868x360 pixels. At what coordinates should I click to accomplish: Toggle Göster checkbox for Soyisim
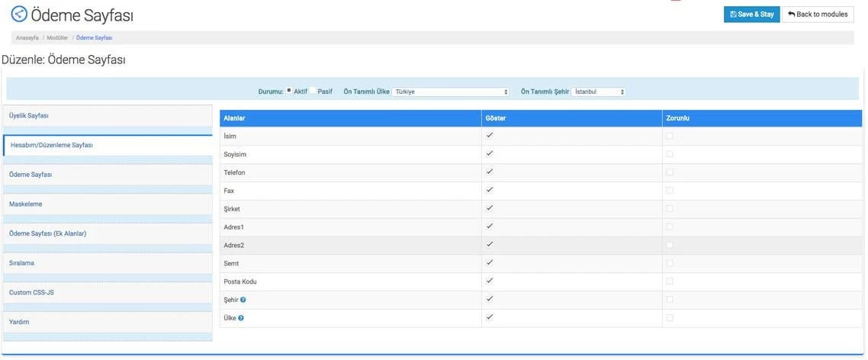[490, 154]
